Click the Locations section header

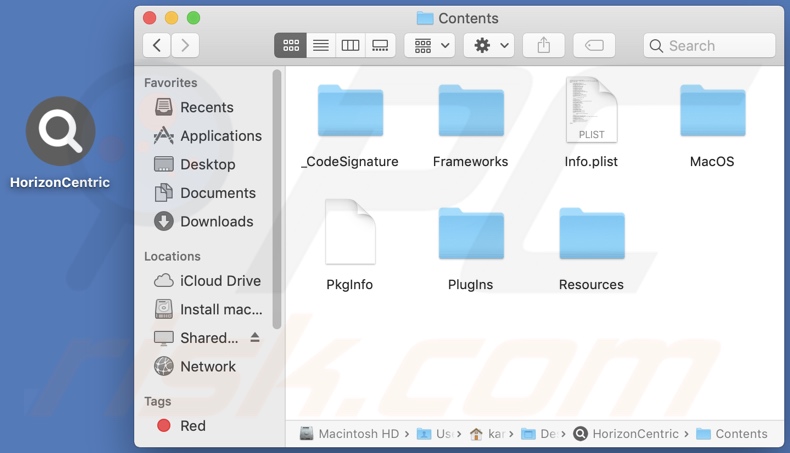[x=172, y=256]
